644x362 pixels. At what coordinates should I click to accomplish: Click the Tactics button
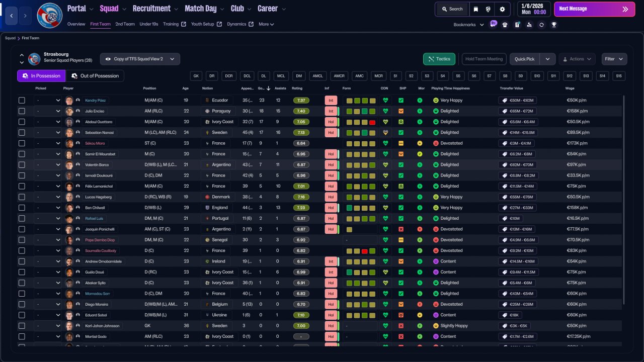click(439, 59)
